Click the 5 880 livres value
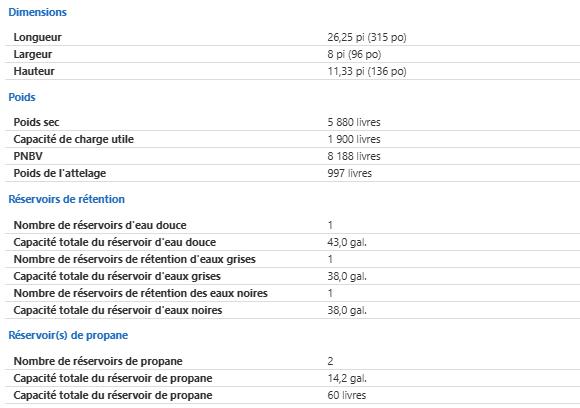The height and width of the screenshot is (408, 580). 354,122
